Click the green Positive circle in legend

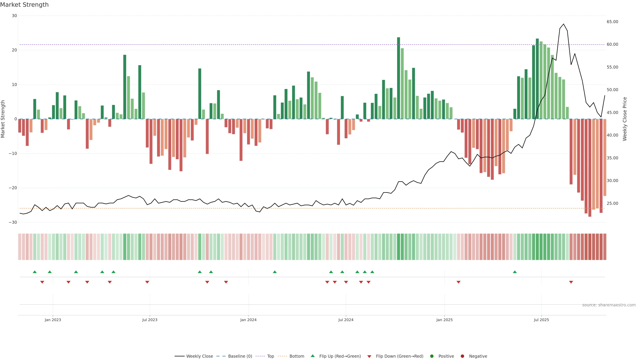(x=432, y=356)
